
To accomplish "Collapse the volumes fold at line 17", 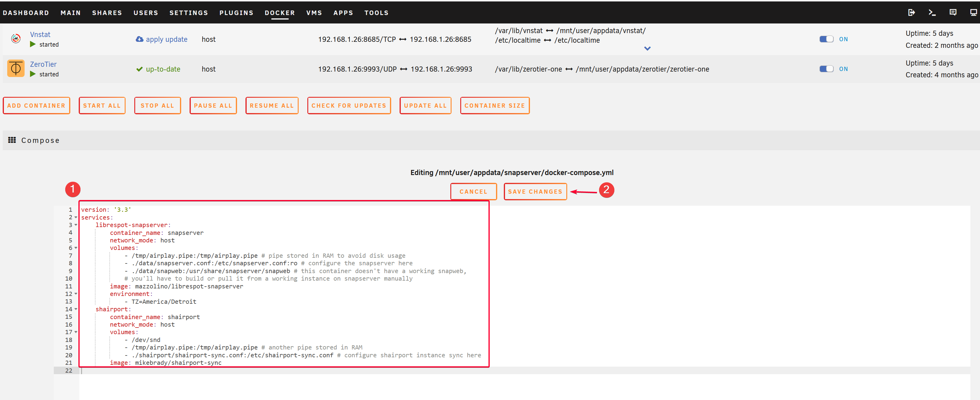I will point(76,332).
